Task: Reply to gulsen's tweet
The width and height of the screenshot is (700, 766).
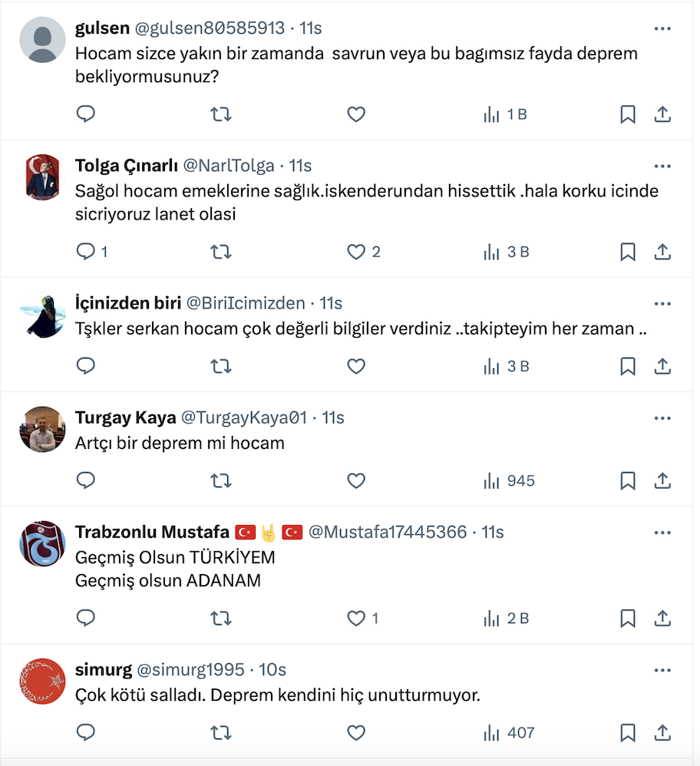Action: [x=86, y=114]
